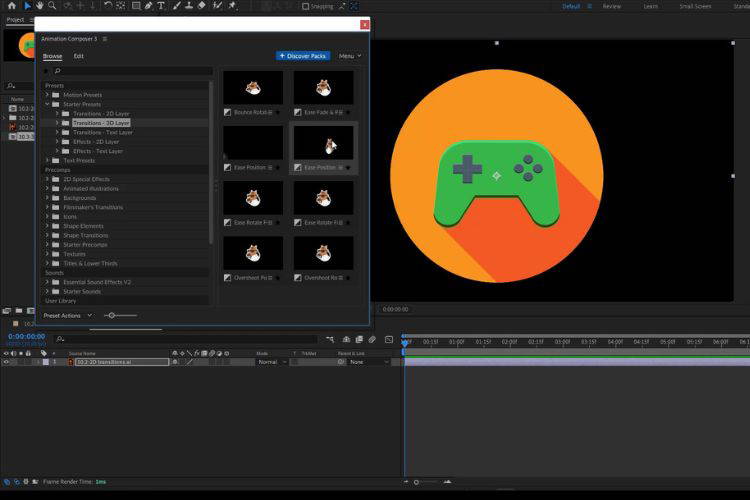Open the Preset Actions dropdown
The width and height of the screenshot is (750, 500).
pyautogui.click(x=67, y=315)
